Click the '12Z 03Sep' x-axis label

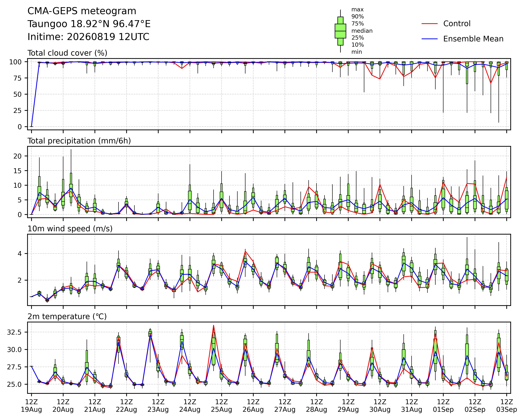[506, 406]
